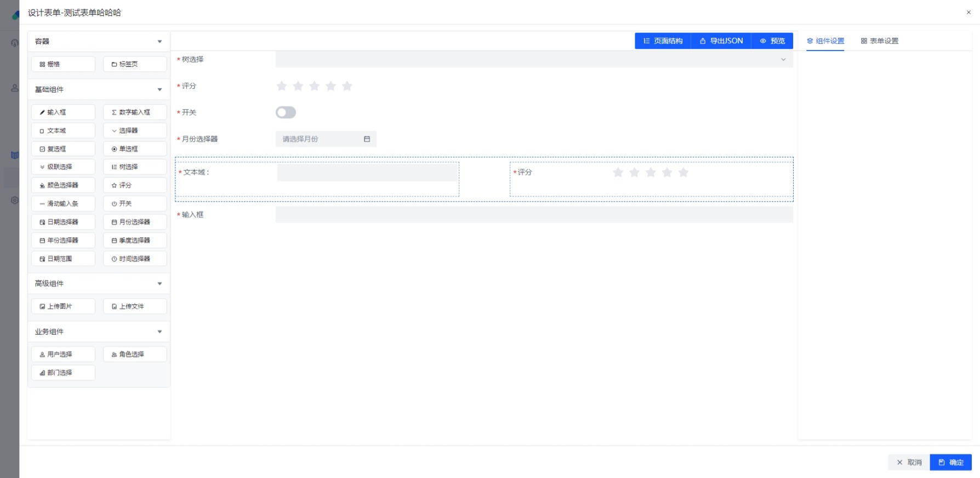This screenshot has width=980, height=478.
Task: Select the 时间选择器 time picker component
Action: (x=135, y=259)
